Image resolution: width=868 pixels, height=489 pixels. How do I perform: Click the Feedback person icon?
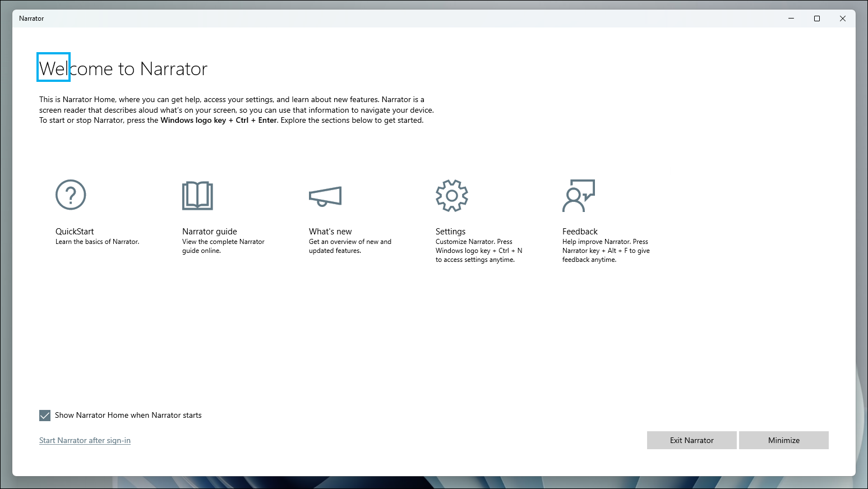[x=579, y=196]
